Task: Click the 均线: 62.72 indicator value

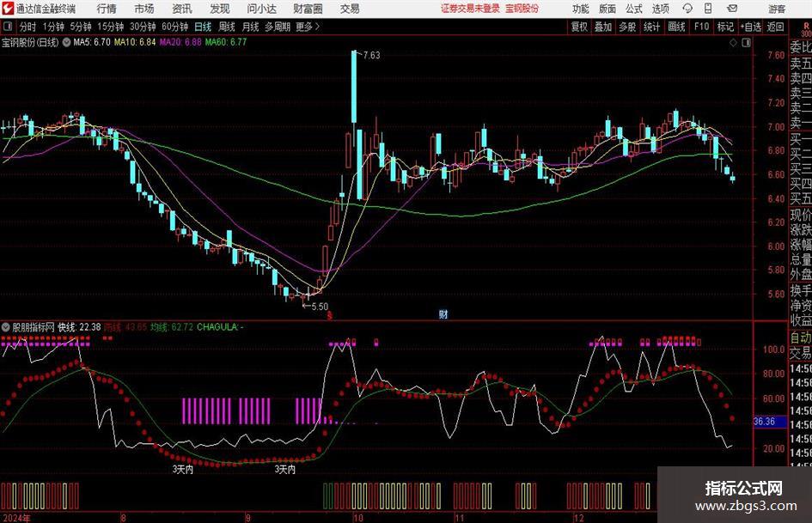Action: pos(171,326)
